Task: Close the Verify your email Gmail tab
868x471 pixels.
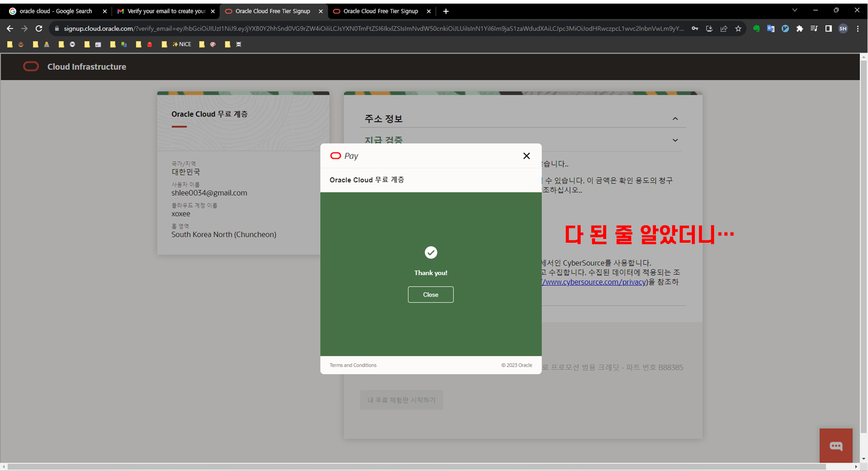Action: tap(213, 11)
